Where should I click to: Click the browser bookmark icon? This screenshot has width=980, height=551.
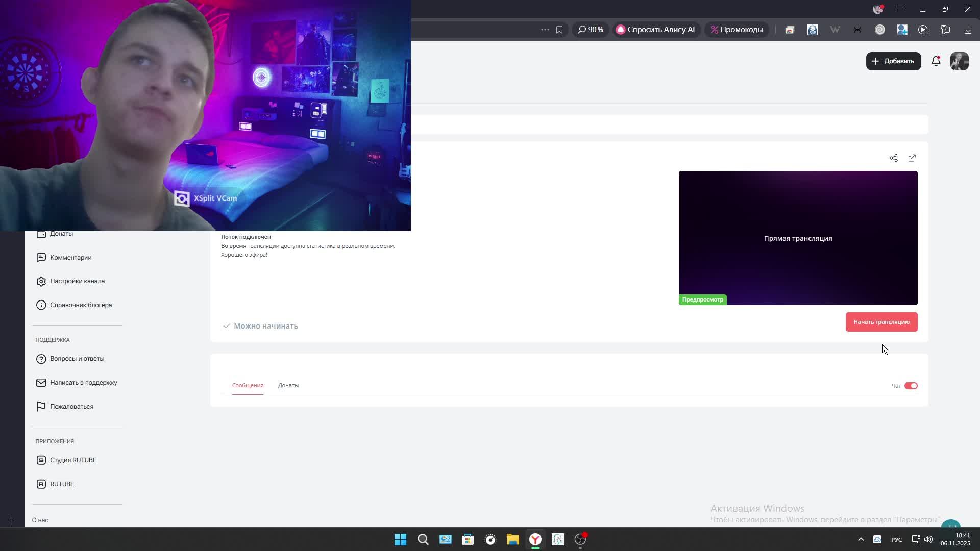[559, 30]
